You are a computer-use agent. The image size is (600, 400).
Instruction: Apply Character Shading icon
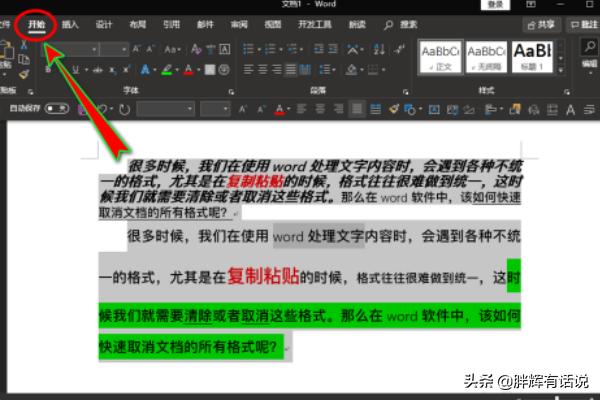tap(210, 70)
